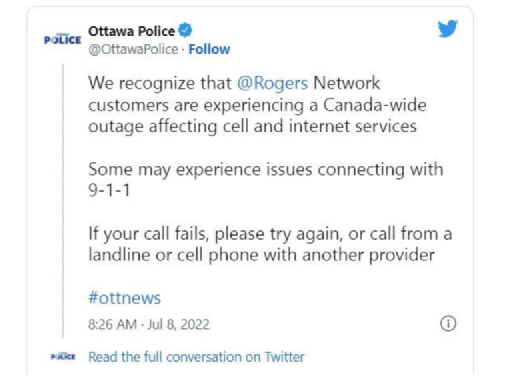Follow the Ottawa Police account

coord(209,49)
